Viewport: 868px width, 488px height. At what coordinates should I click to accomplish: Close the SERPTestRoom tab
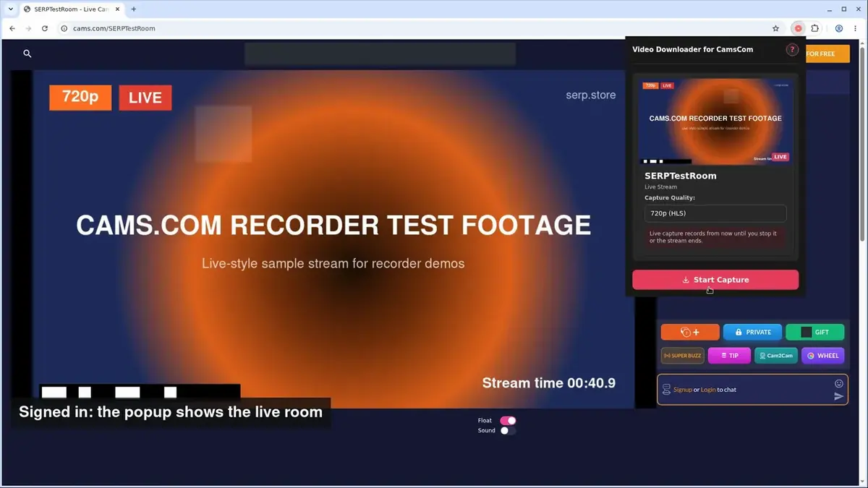tap(118, 9)
